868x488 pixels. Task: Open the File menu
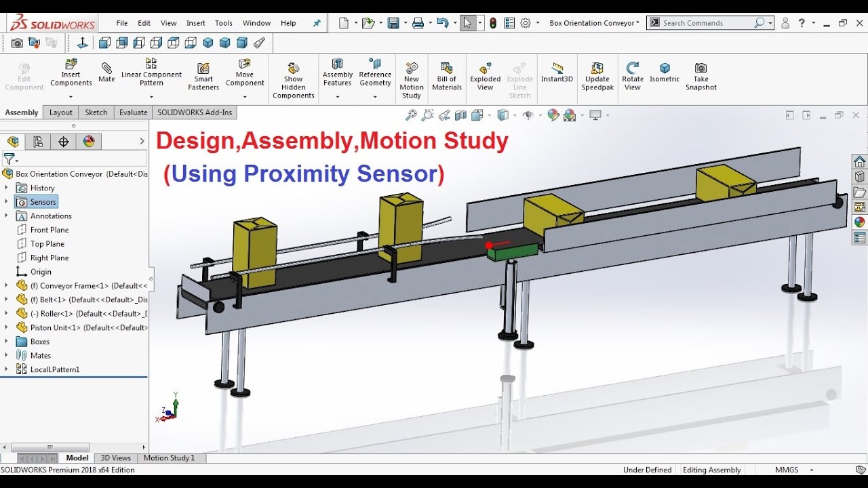coord(121,23)
